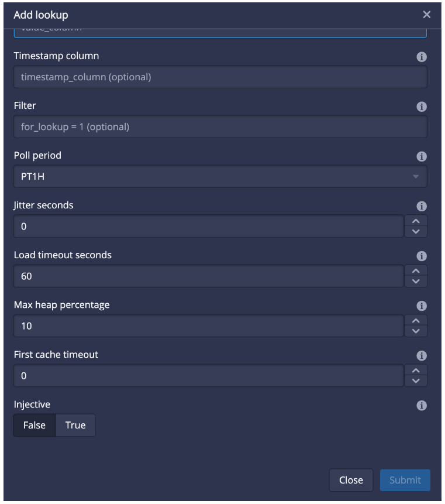Decrement Load timeout seconds value
445x504 pixels.
point(416,281)
